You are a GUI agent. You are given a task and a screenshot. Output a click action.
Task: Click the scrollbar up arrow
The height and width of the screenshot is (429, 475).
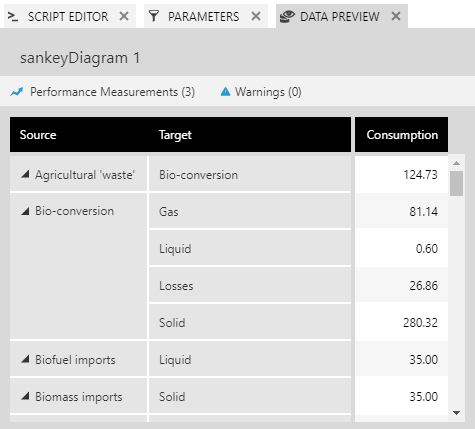[x=456, y=163]
